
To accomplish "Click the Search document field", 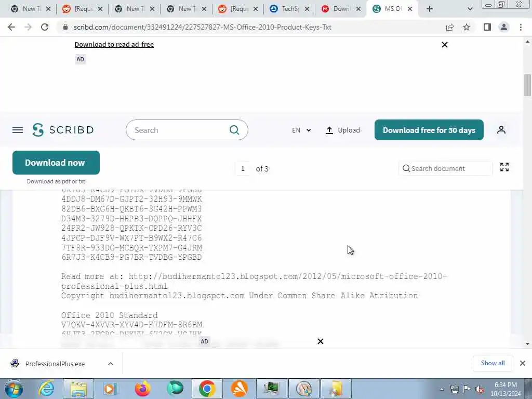I will tap(445, 169).
